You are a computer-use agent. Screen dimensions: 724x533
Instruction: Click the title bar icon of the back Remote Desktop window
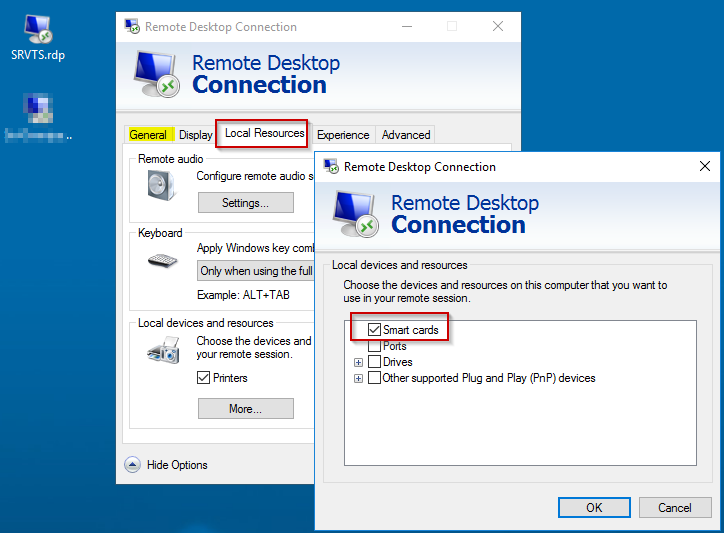click(132, 26)
